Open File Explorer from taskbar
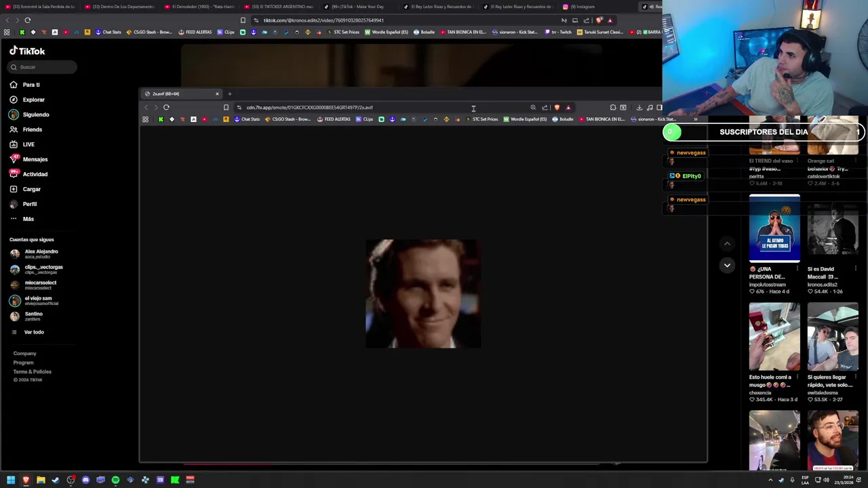 (x=41, y=480)
